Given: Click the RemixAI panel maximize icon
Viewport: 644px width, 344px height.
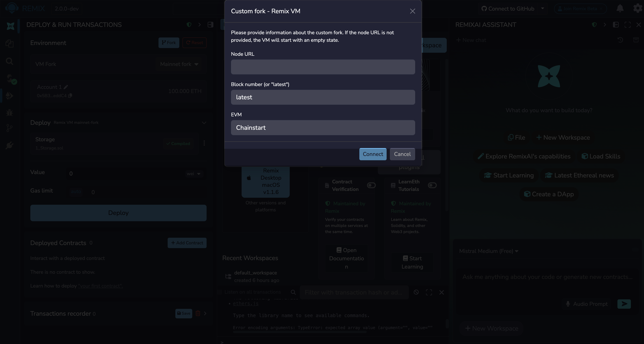Looking at the screenshot, I should pos(627,25).
